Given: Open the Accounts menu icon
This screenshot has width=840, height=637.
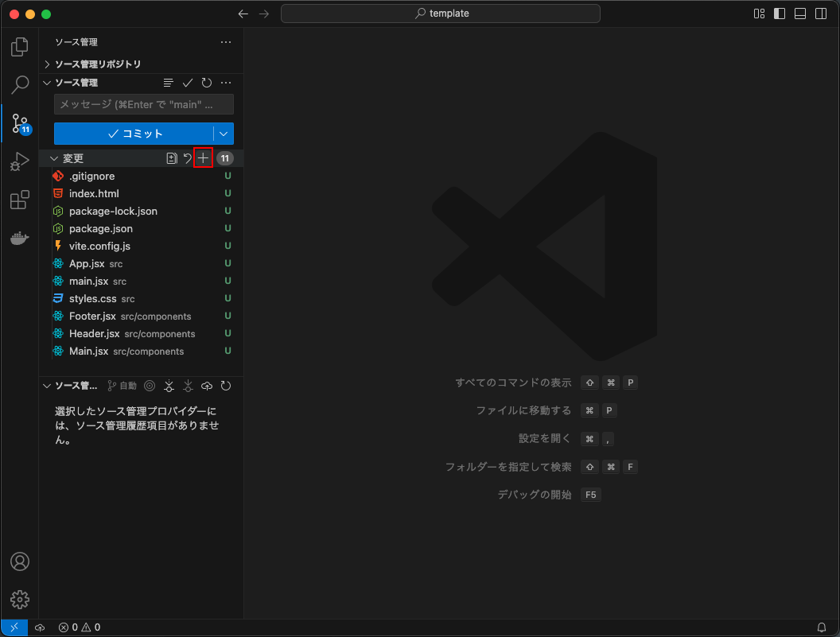Looking at the screenshot, I should tap(20, 561).
